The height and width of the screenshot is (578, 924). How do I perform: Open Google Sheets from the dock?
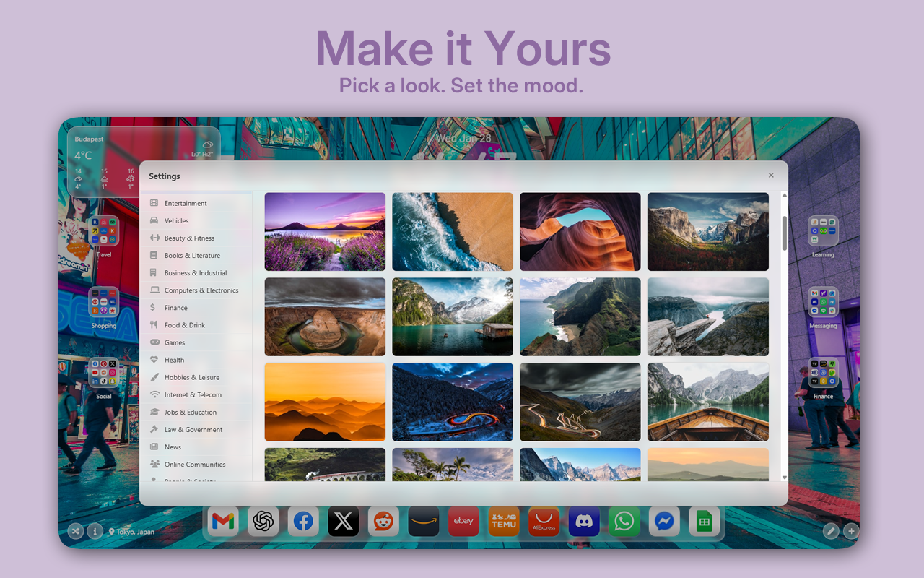704,521
